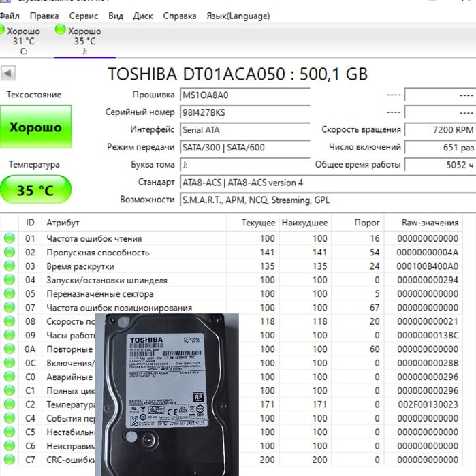Click status icon of attribute C2
The image size is (476, 476).
pos(10,404)
